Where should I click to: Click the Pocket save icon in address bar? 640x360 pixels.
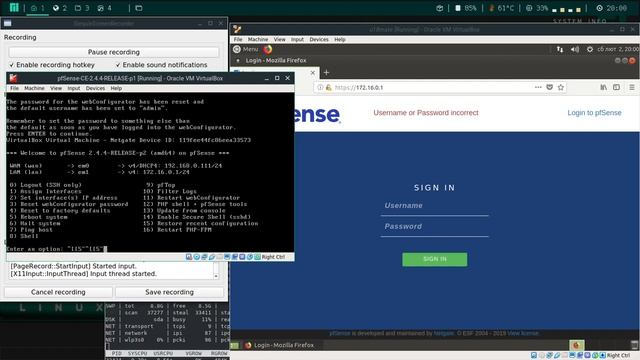(549, 87)
